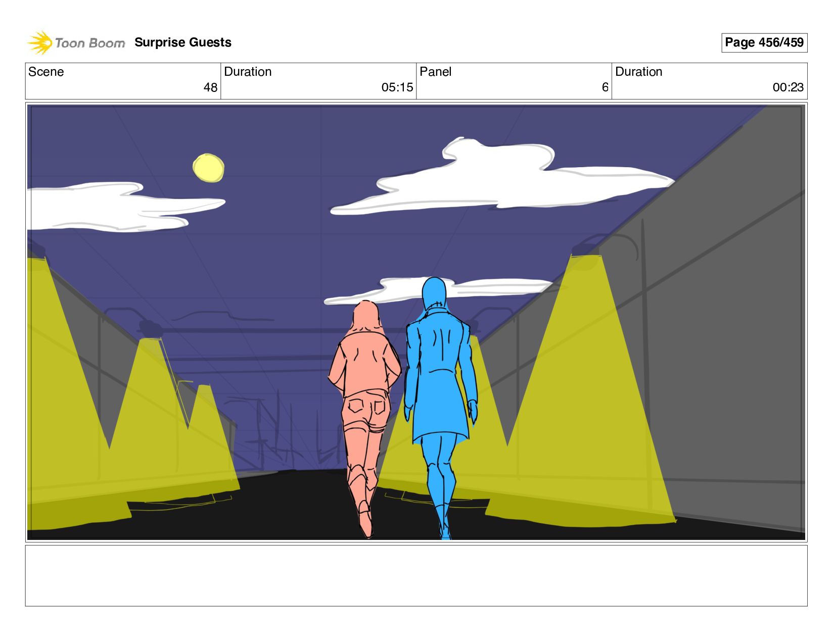834x644 pixels.
Task: Click the scene duration value 05:15
Action: [x=397, y=87]
